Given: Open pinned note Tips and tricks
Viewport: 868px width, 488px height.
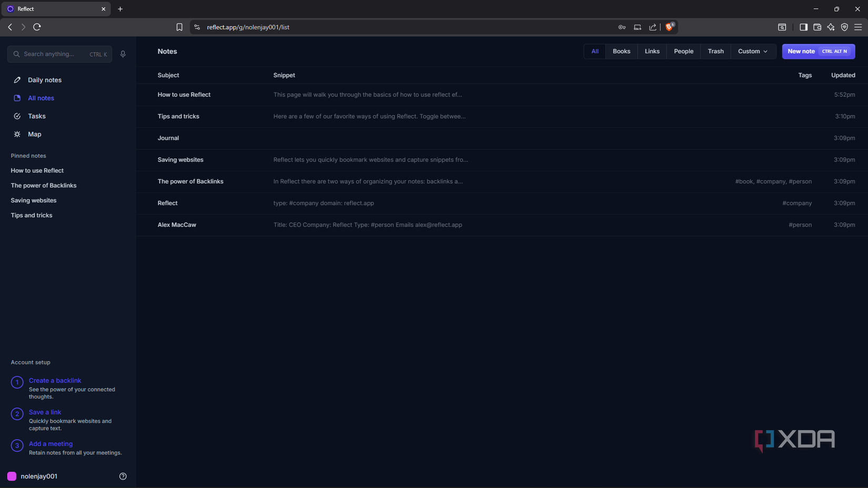Looking at the screenshot, I should [32, 216].
